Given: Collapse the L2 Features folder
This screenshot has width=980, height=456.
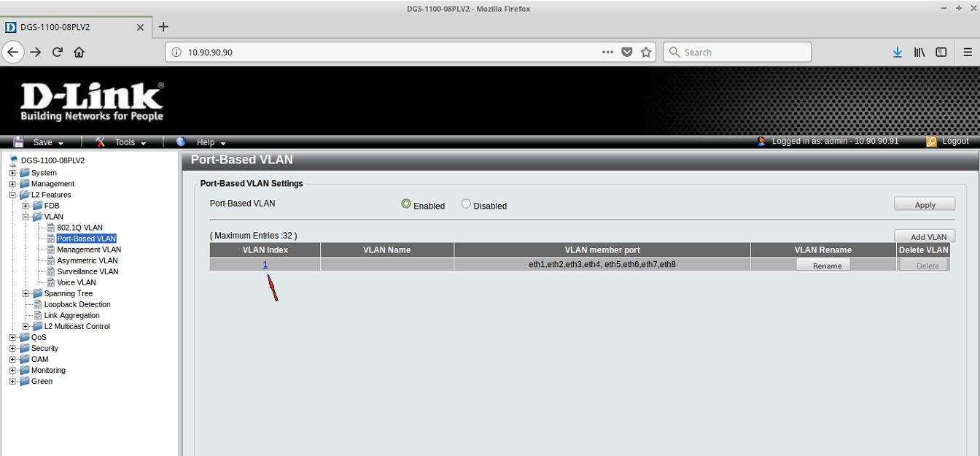Looking at the screenshot, I should click(x=12, y=195).
